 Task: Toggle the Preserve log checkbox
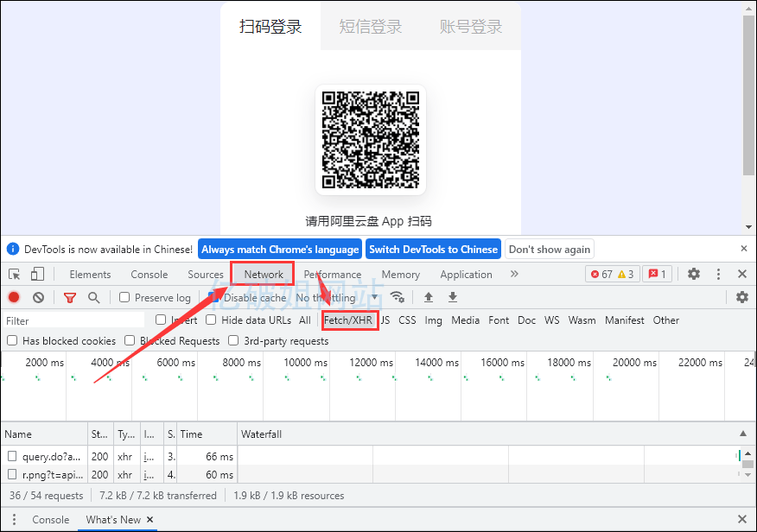[x=124, y=297]
